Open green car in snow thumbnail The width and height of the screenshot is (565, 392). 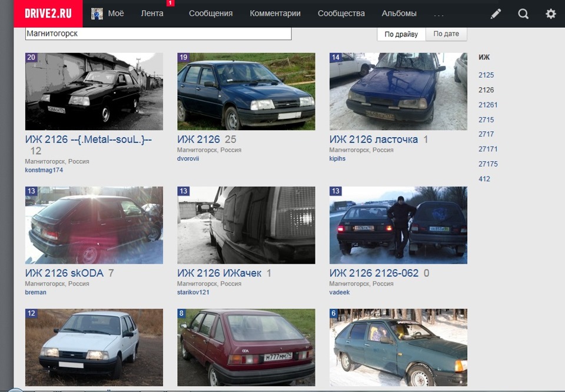(x=398, y=347)
